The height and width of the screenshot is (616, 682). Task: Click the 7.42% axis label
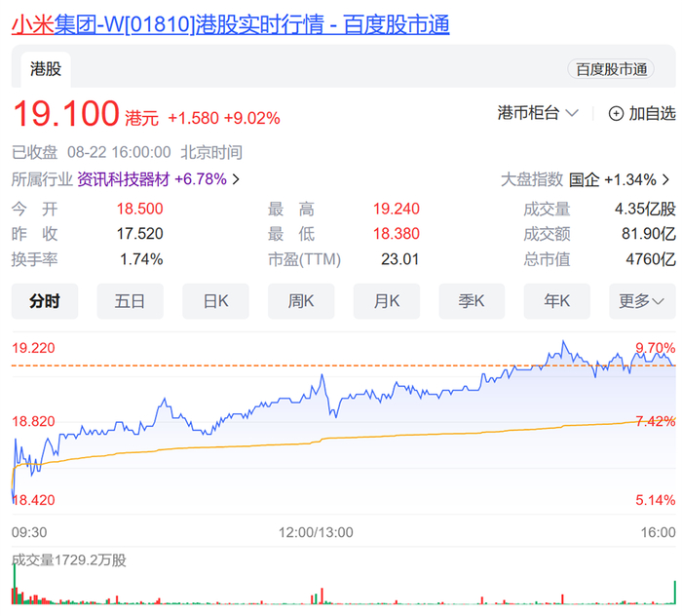pos(655,421)
